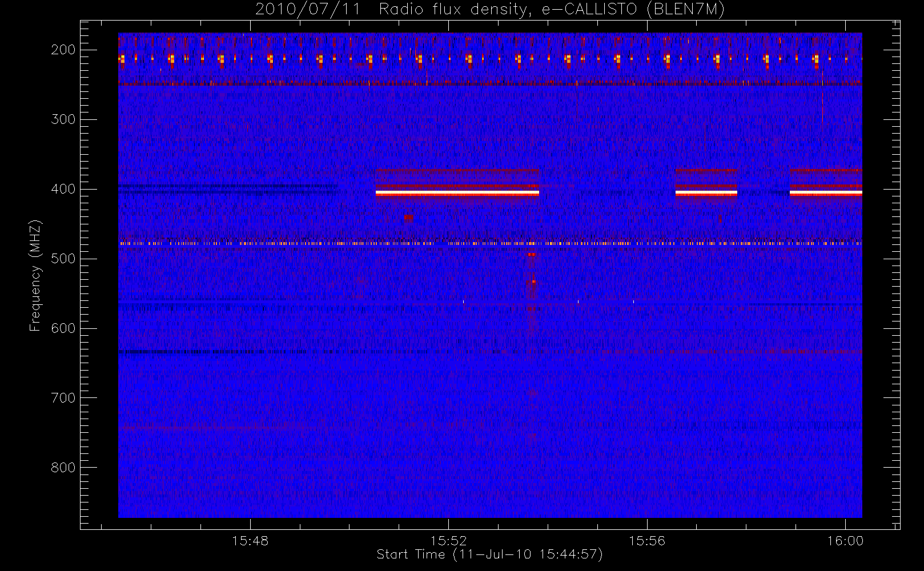The width and height of the screenshot is (924, 571).
Task: Click the '16:00' time axis label
Action: [x=845, y=541]
